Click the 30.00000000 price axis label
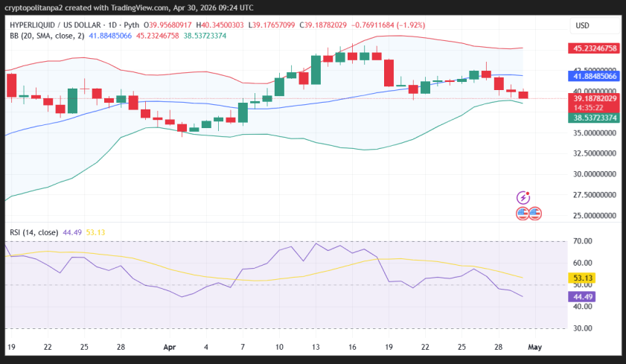This screenshot has width=626, height=364. pyautogui.click(x=595, y=174)
